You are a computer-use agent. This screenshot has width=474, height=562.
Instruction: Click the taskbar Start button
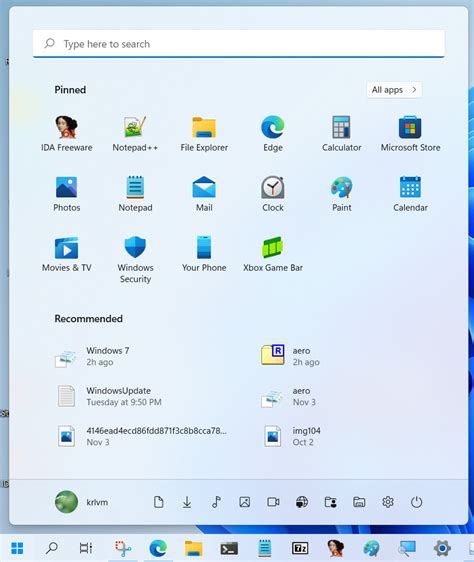(17, 548)
